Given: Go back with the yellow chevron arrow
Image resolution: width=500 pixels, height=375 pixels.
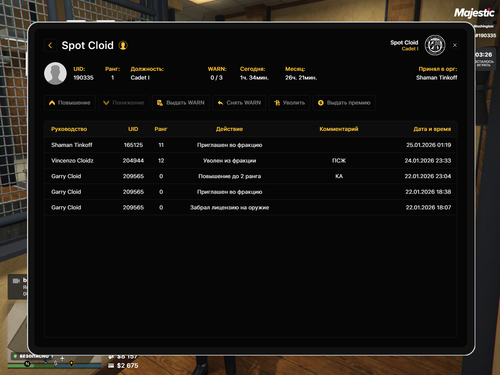Looking at the screenshot, I should point(50,45).
